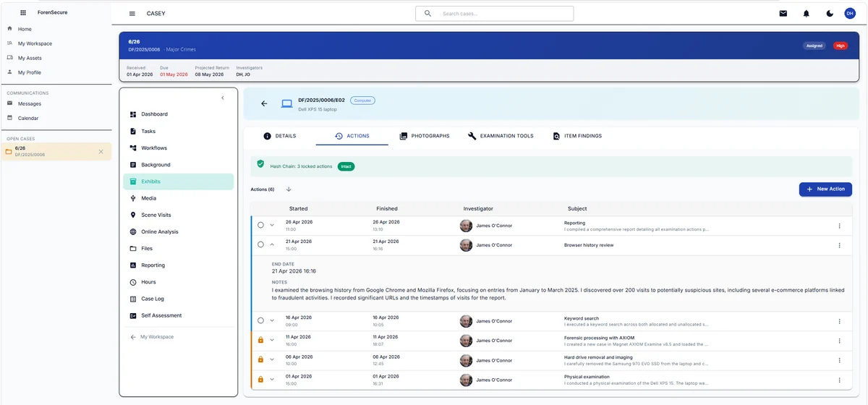Expand the Physical examination row chevron
Viewport: 868px width, 405px height.
(x=272, y=379)
